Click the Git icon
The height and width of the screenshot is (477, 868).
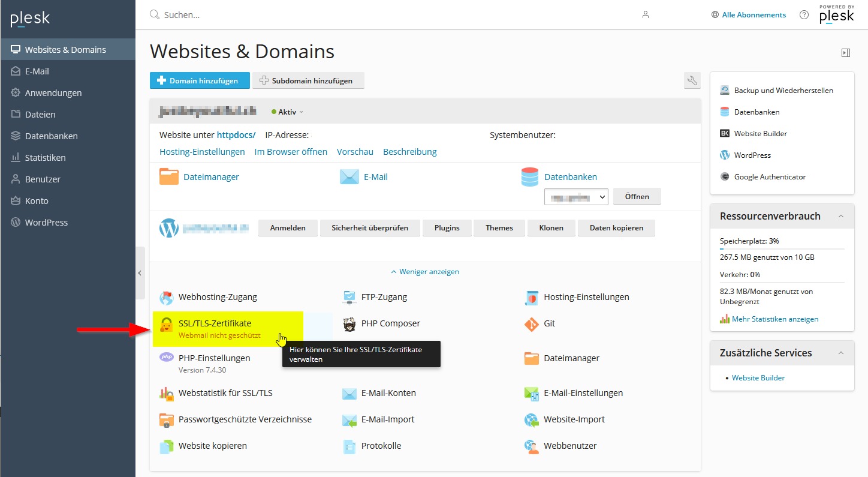click(531, 324)
